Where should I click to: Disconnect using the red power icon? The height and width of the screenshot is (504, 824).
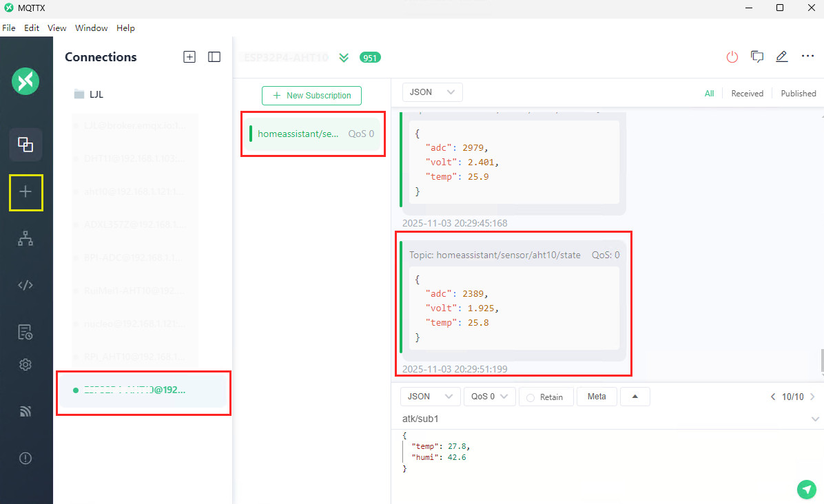tap(732, 56)
